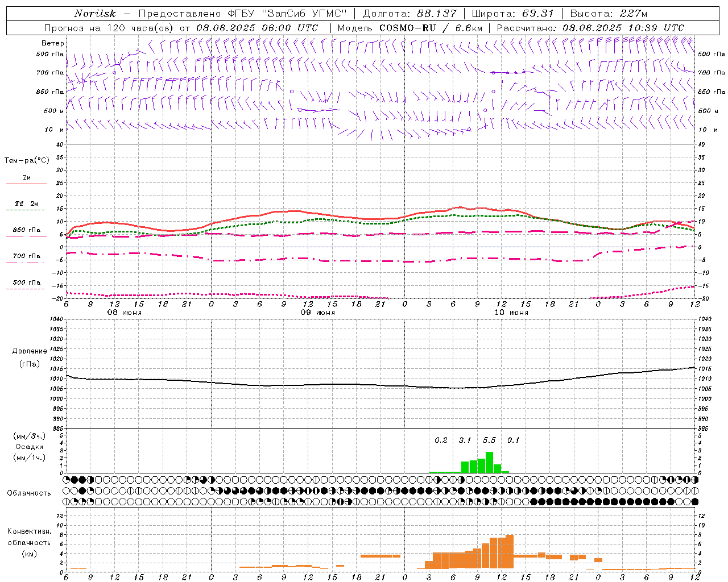Select the Td 2м legend entry
The image size is (728, 582).
27,203
